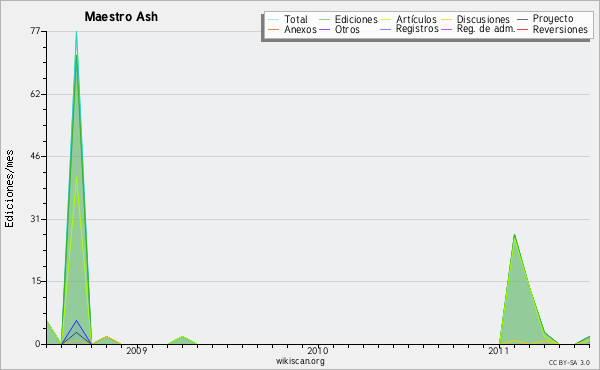Click the y-axis value 46
600x370 pixels.
(35, 156)
